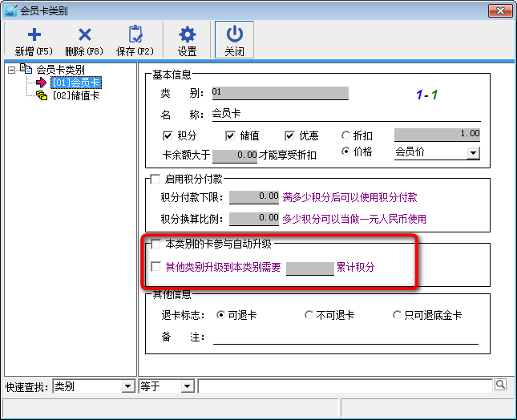This screenshot has height=420, width=517.
Task: Click the 基本信息 group label
Action: [x=172, y=75]
